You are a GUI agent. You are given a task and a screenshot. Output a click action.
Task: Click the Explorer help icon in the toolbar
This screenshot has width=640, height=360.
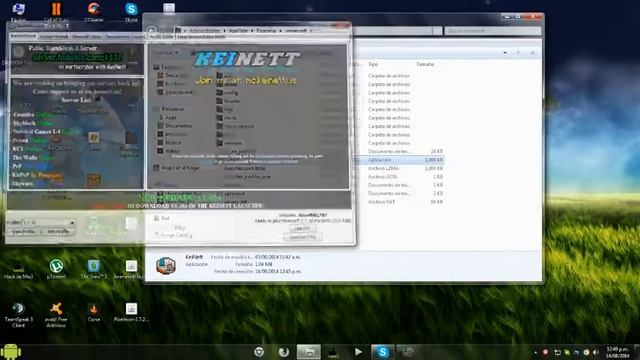[x=532, y=53]
